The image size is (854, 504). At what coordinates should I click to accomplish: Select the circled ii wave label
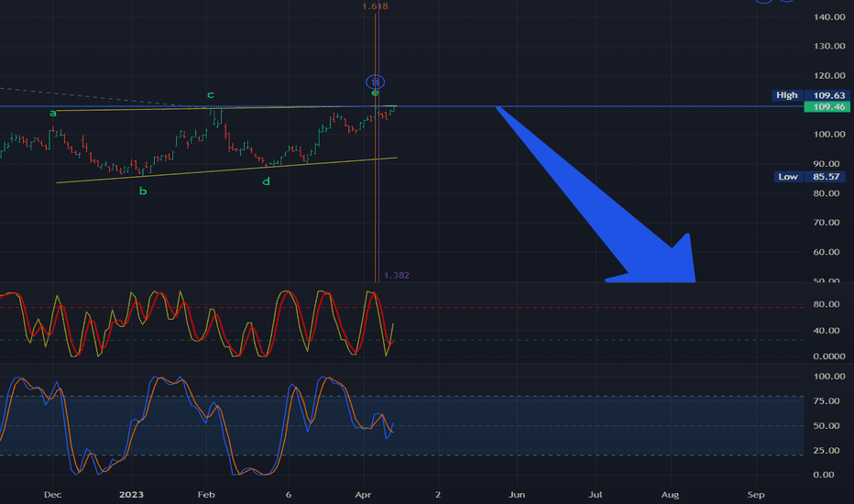coord(376,82)
